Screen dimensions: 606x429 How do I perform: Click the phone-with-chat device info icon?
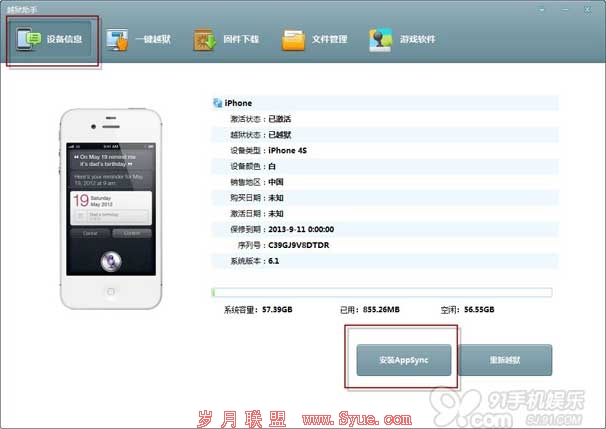(28, 39)
